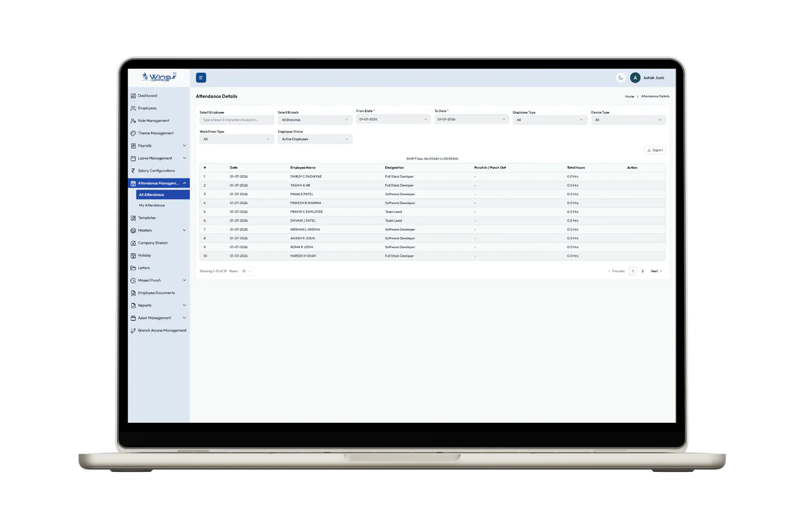
Task: Click the Employees sidebar icon
Action: tap(133, 108)
